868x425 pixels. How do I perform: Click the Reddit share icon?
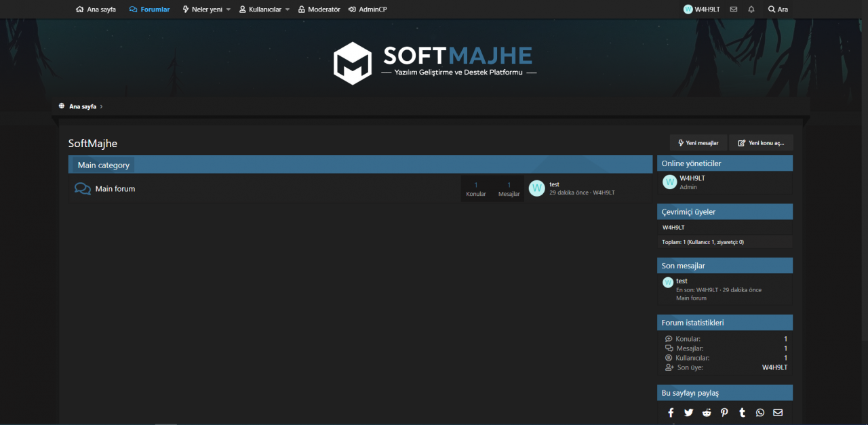tap(707, 413)
